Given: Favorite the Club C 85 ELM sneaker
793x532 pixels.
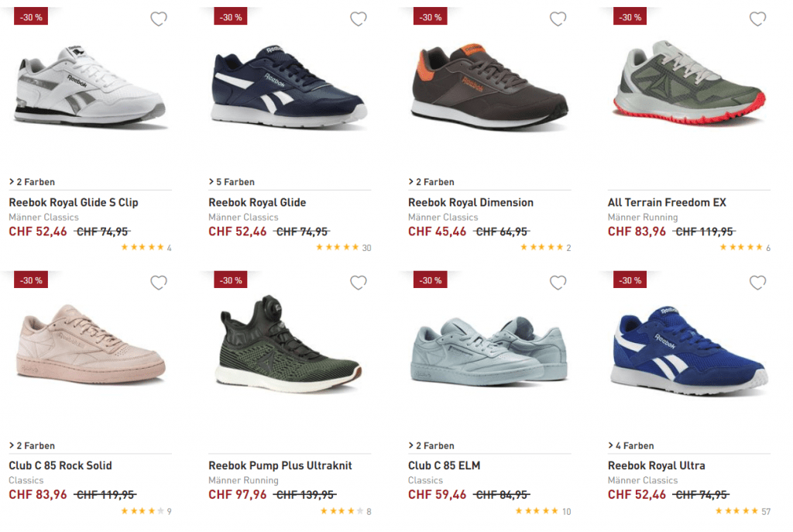Looking at the screenshot, I should click(x=558, y=283).
